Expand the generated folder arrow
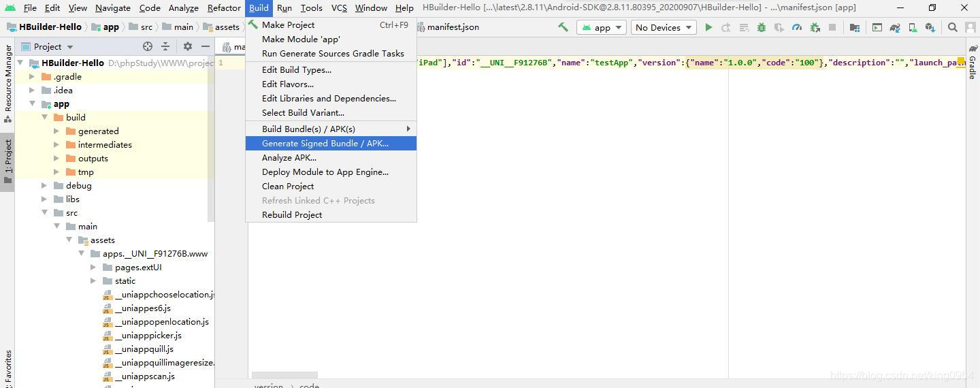 click(x=56, y=131)
